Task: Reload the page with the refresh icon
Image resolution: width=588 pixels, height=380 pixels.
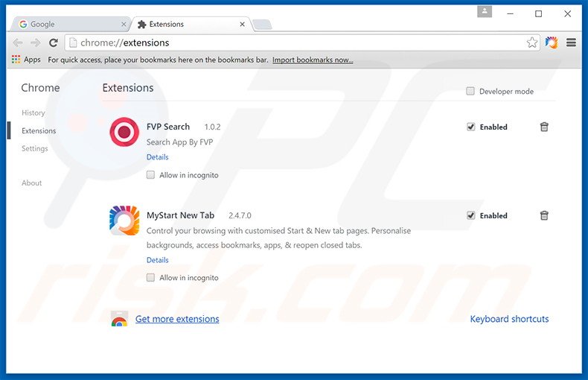Action: click(54, 42)
